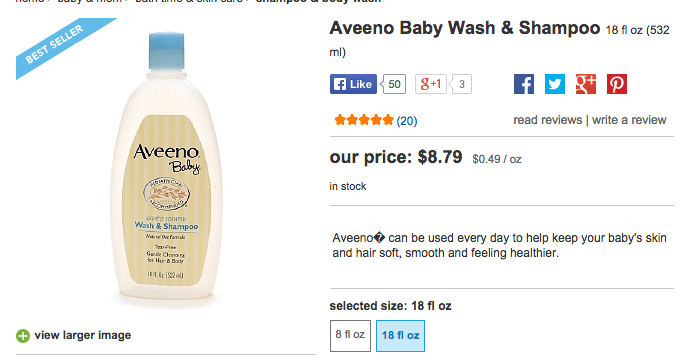The width and height of the screenshot is (682, 361).
Task: Click the green plus magnify icon
Action: (23, 336)
